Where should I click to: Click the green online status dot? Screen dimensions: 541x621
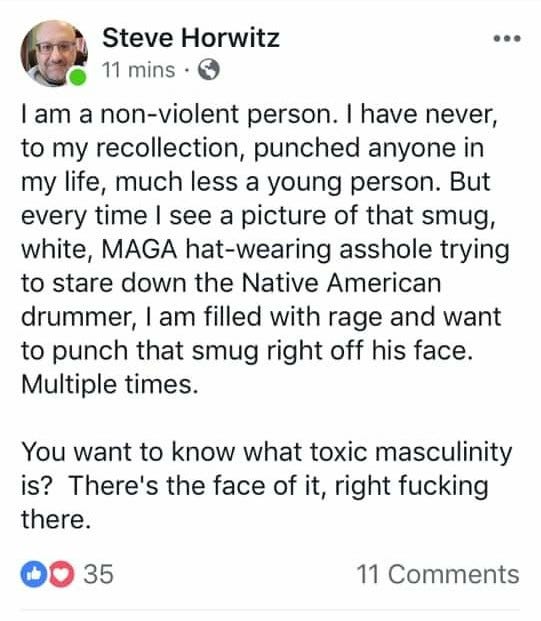coord(78,77)
